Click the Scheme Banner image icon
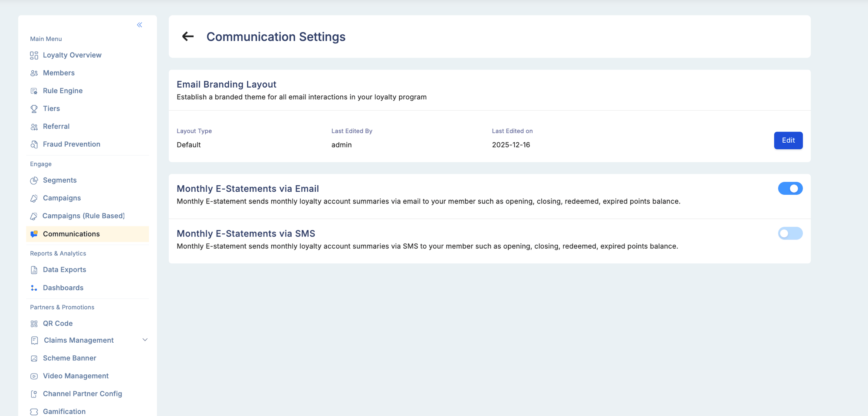Screen dimensions: 868x416 tap(34, 358)
